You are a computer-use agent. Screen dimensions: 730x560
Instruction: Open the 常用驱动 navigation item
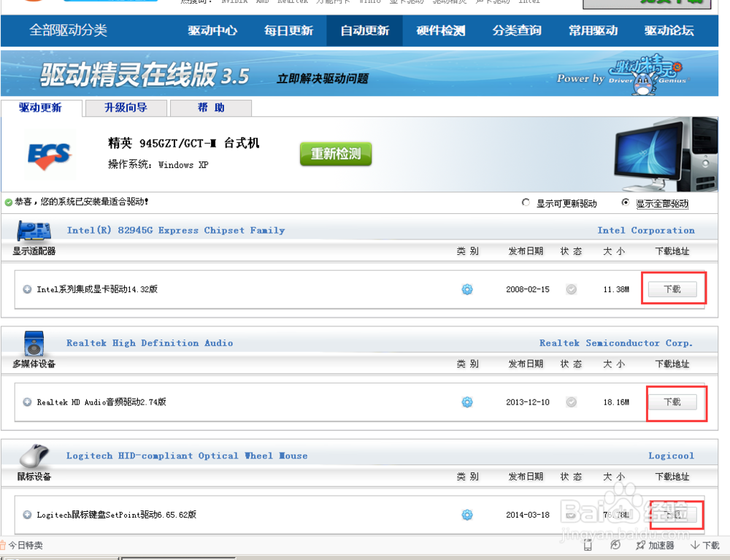pos(593,31)
